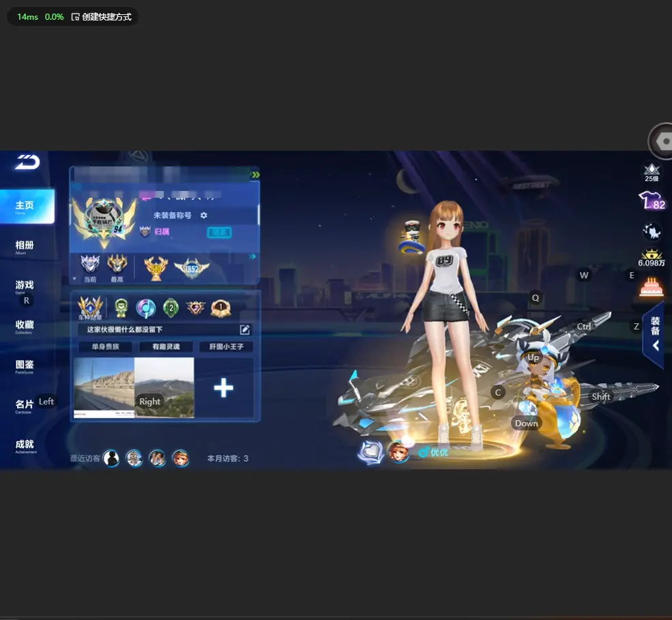This screenshot has height=620, width=672.
Task: Select the 单身贵族 tag
Action: 106,346
